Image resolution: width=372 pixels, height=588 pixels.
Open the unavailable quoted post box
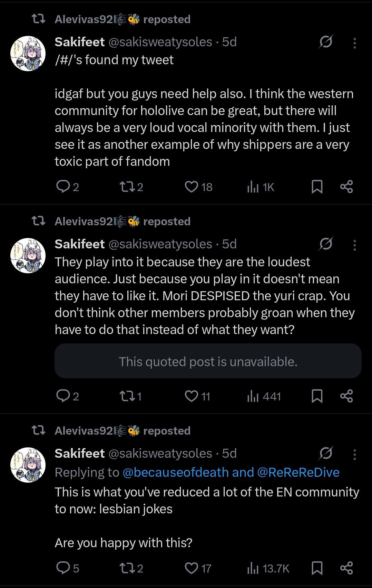point(208,361)
